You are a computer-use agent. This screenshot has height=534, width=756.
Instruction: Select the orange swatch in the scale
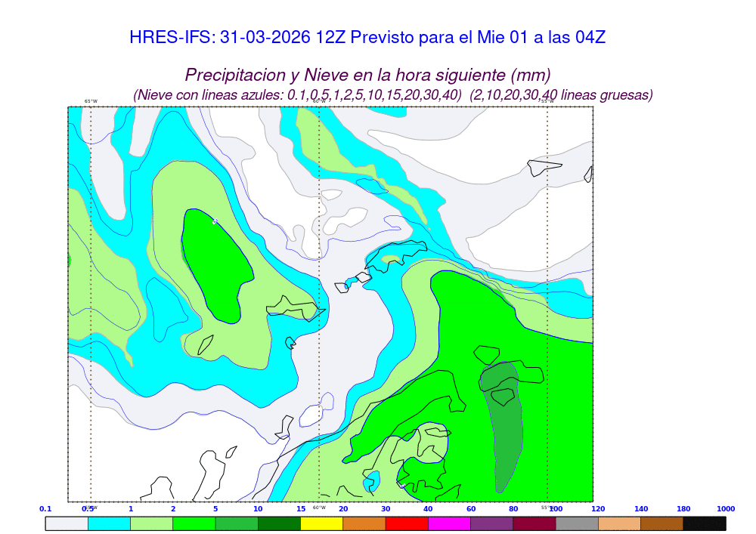(364, 523)
